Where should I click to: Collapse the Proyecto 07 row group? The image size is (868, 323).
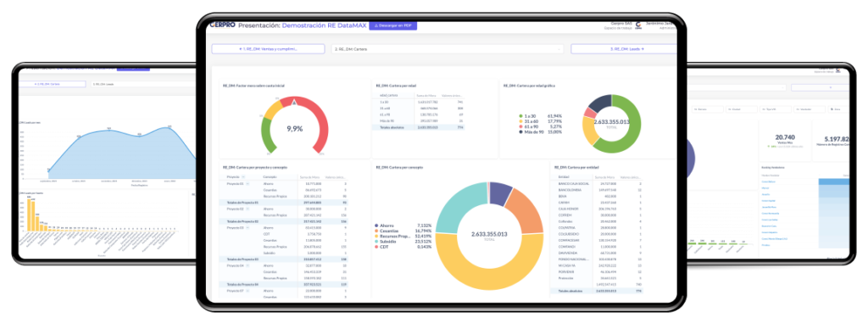[247, 290]
